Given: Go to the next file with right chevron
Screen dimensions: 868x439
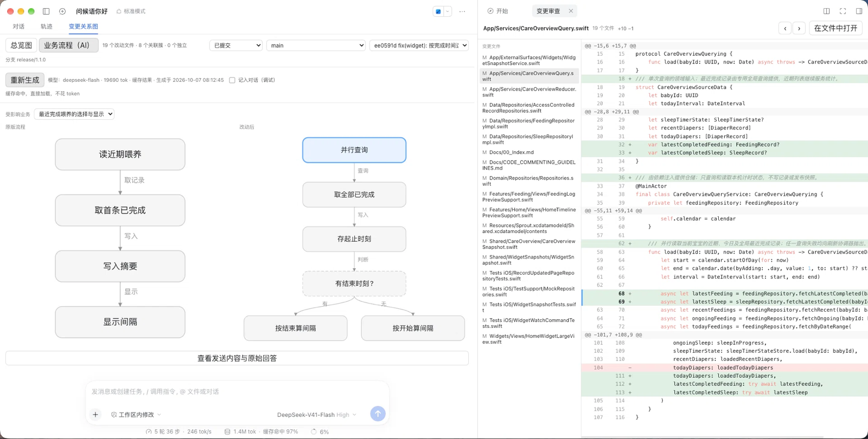Looking at the screenshot, I should (799, 28).
